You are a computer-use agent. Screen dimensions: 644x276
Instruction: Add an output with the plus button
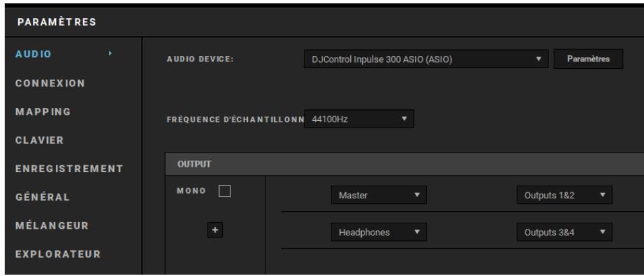click(215, 230)
